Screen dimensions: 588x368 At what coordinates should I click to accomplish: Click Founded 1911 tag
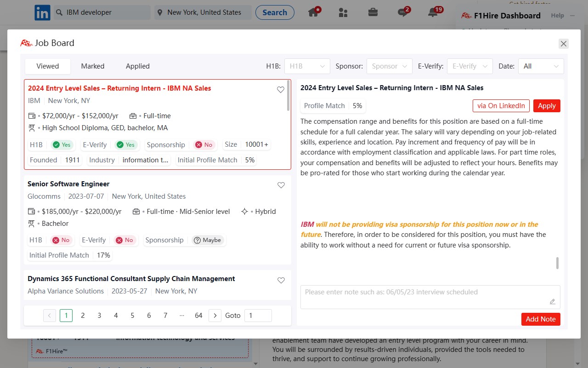tap(55, 160)
